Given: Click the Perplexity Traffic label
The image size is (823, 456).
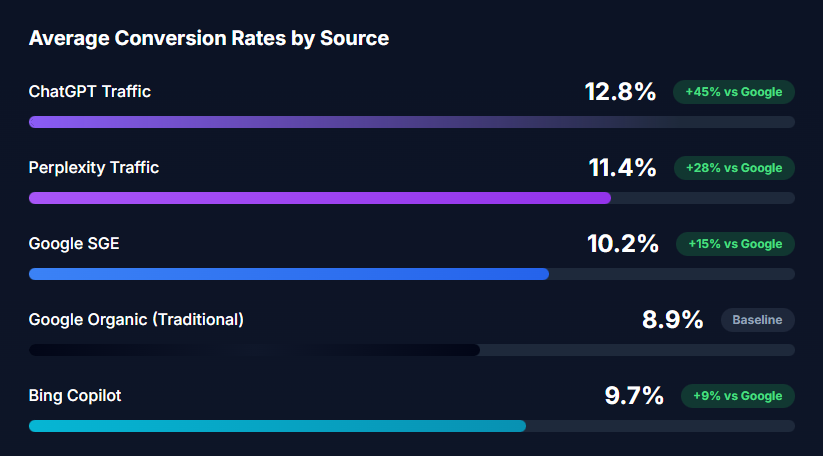Looking at the screenshot, I should tap(94, 168).
